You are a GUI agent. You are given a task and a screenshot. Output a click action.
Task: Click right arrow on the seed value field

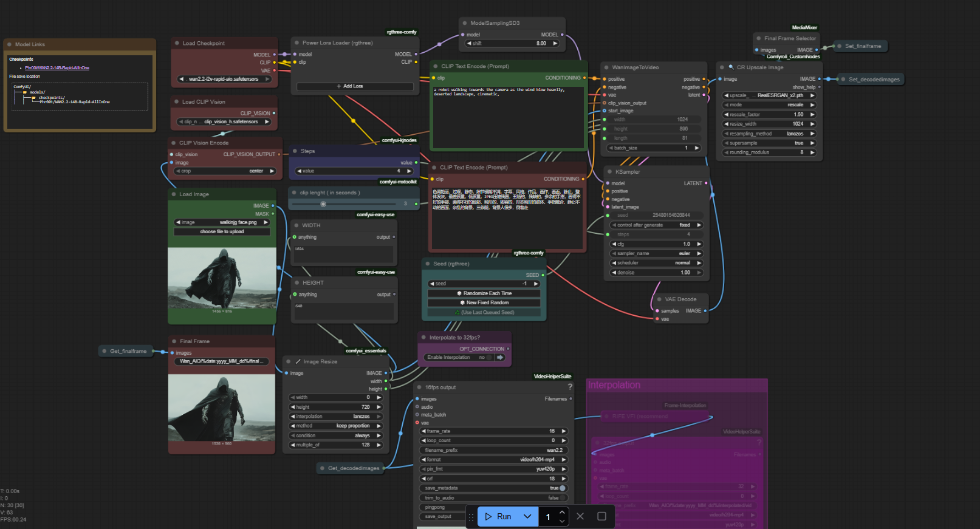coord(536,284)
